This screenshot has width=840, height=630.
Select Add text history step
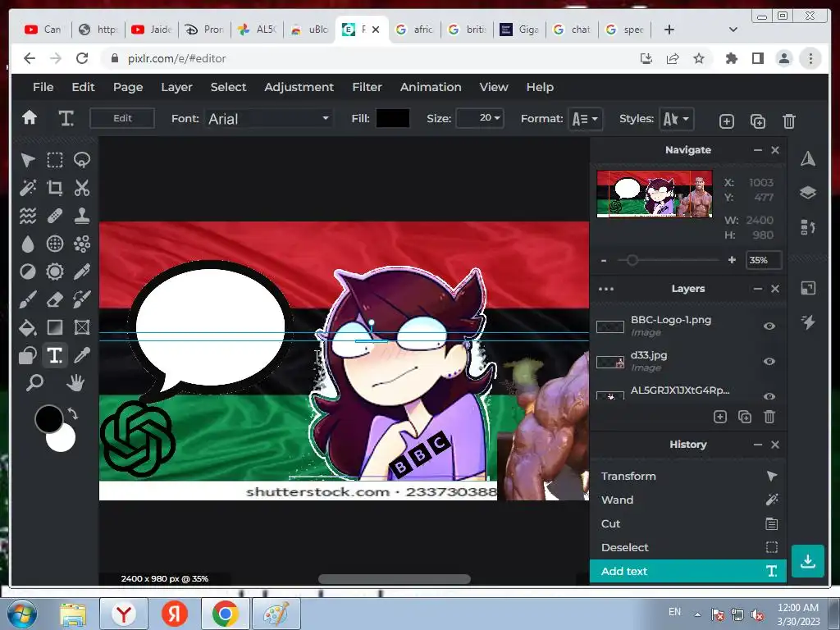688,571
